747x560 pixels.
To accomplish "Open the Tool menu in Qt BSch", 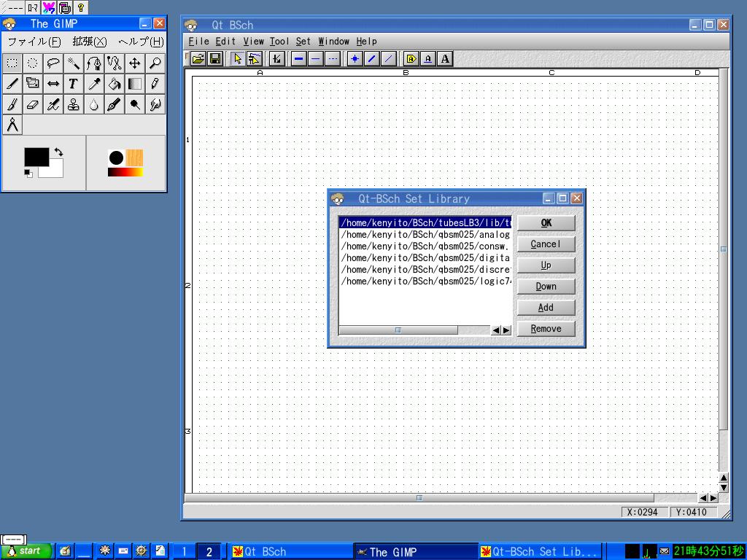I will [279, 42].
